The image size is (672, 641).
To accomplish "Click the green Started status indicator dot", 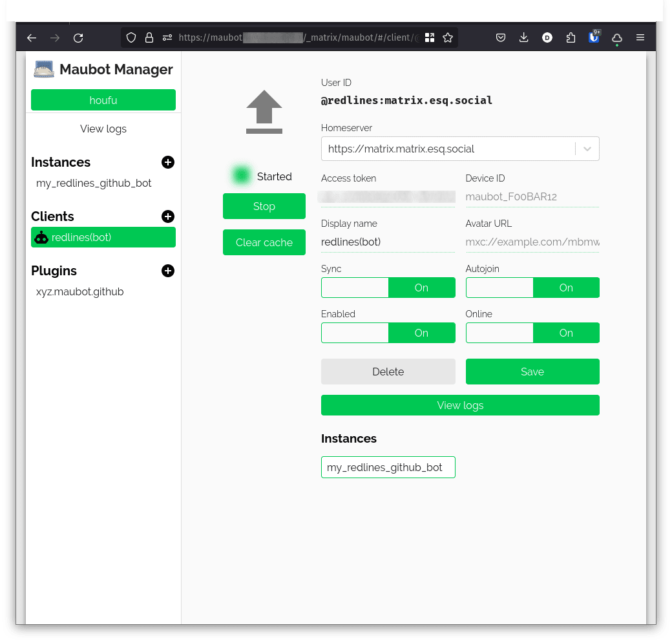I will [241, 175].
